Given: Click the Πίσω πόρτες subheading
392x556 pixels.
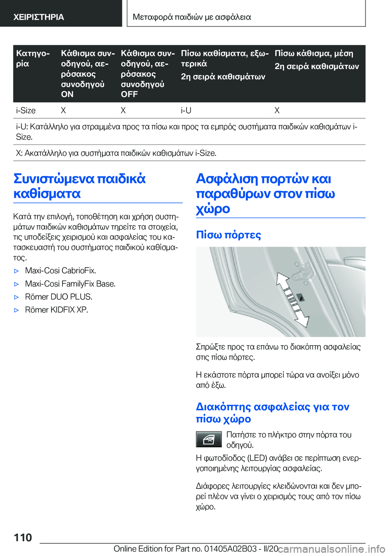Looking at the screenshot, I should point(229,235).
